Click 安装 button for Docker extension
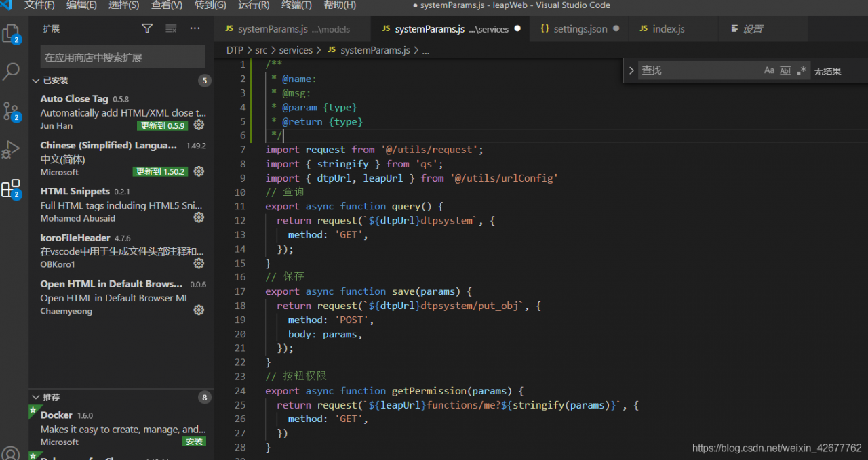The height and width of the screenshot is (460, 868). point(194,442)
